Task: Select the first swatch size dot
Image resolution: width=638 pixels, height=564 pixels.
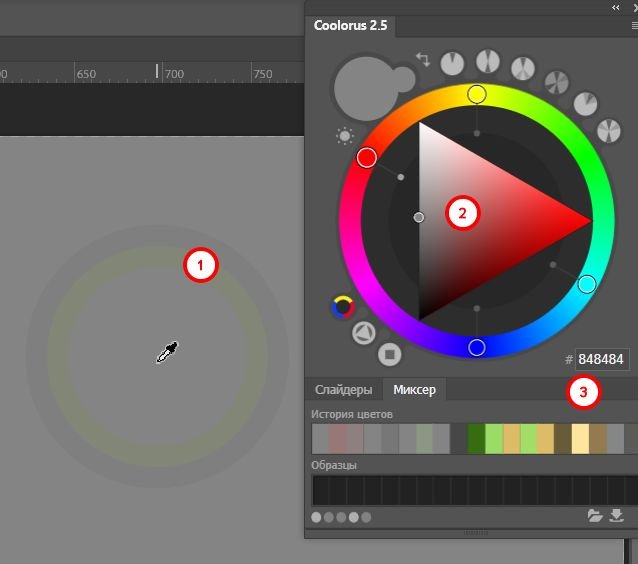Action: pos(316,517)
